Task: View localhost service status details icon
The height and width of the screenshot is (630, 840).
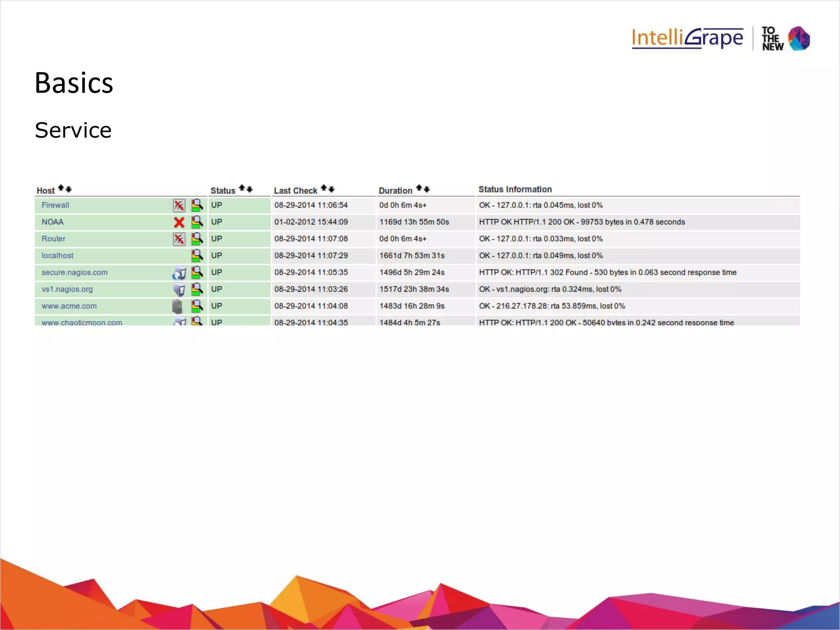Action: [x=197, y=256]
